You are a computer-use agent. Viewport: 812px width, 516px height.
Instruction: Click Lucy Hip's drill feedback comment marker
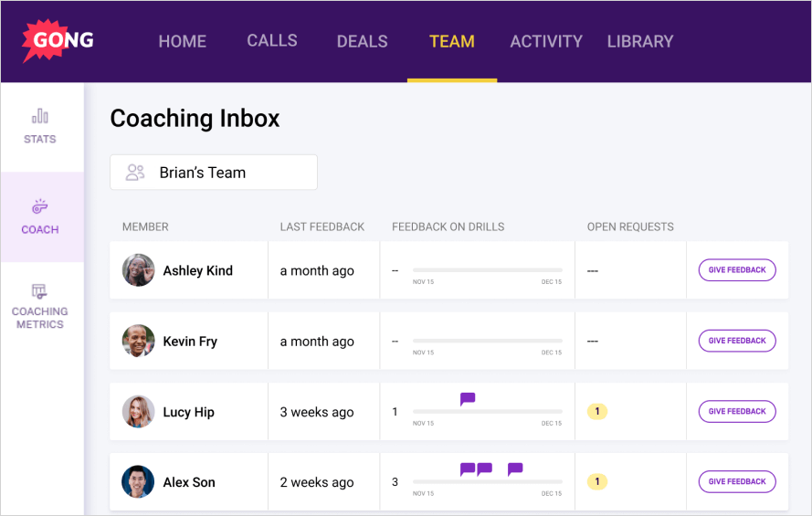pos(468,399)
